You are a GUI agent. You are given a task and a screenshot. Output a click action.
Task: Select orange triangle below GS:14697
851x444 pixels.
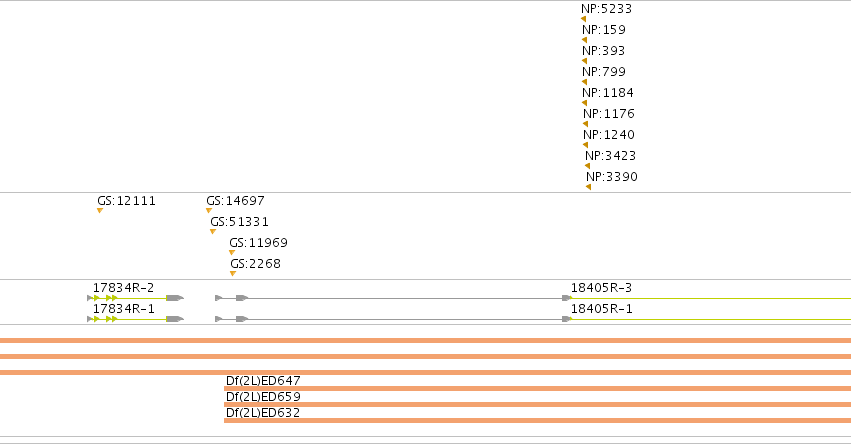(x=209, y=211)
